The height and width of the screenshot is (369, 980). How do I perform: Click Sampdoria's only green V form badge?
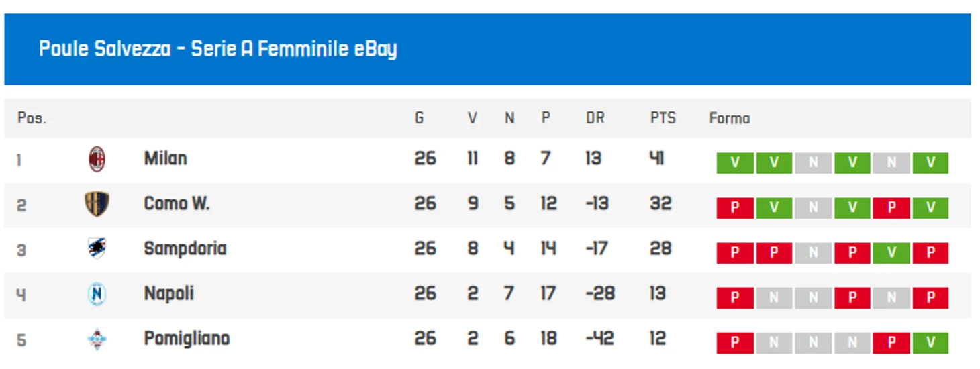(891, 253)
